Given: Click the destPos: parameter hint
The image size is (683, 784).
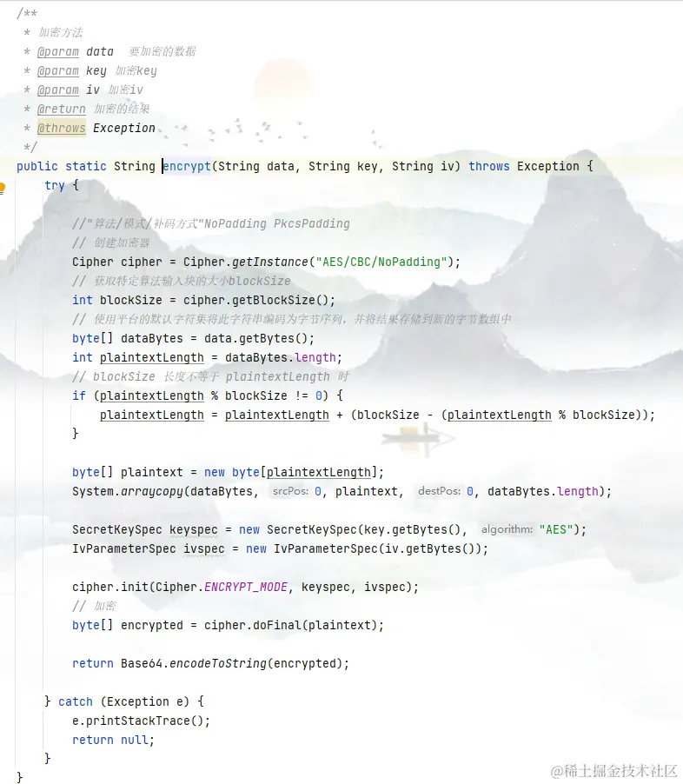Looking at the screenshot, I should [439, 491].
